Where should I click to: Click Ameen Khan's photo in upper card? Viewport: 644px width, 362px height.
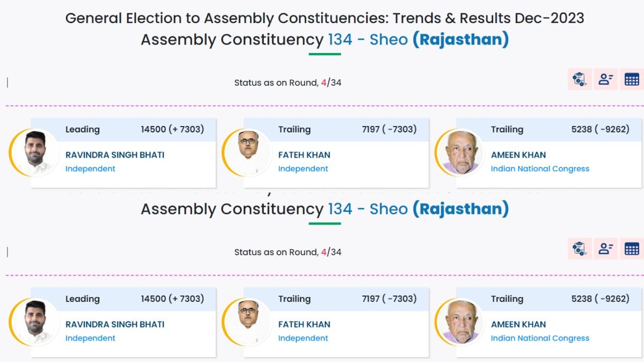pos(461,153)
